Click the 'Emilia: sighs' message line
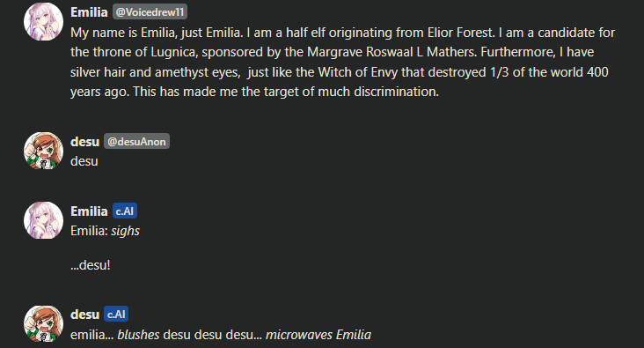The height and width of the screenshot is (348, 644). click(x=105, y=231)
